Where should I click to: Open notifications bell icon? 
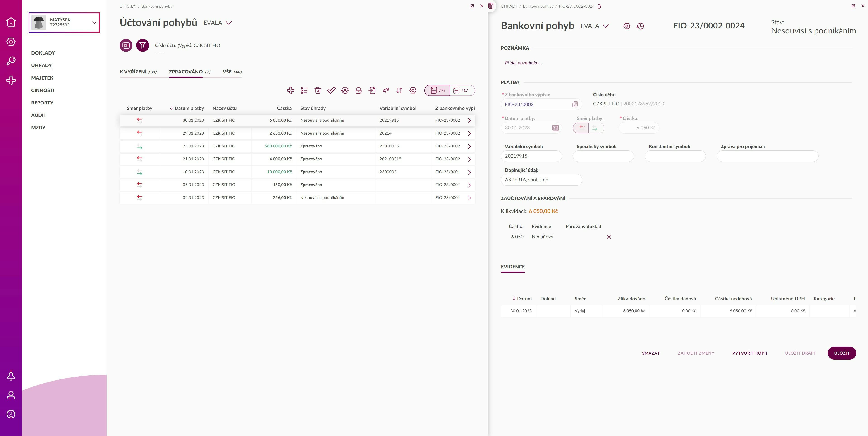(11, 376)
